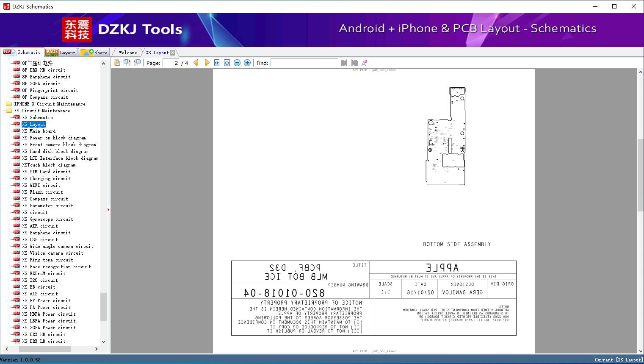Screen dimensions: 644x364
Task: Open 8P 2GPA circuit
Action: click(41, 83)
